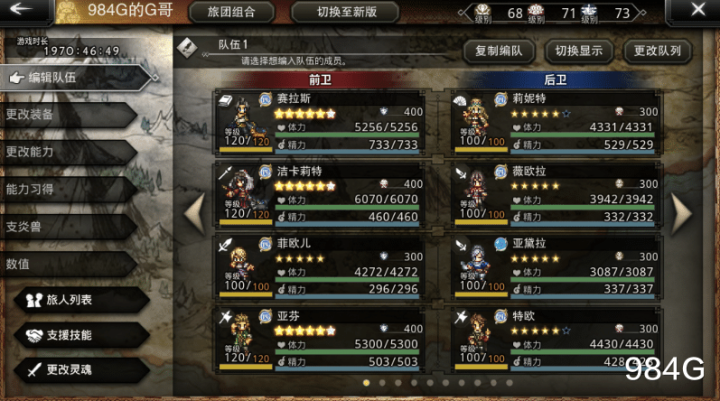This screenshot has height=401, width=720.
Task: Click the sword icon beside 菲欧儿
Action: pos(225,245)
